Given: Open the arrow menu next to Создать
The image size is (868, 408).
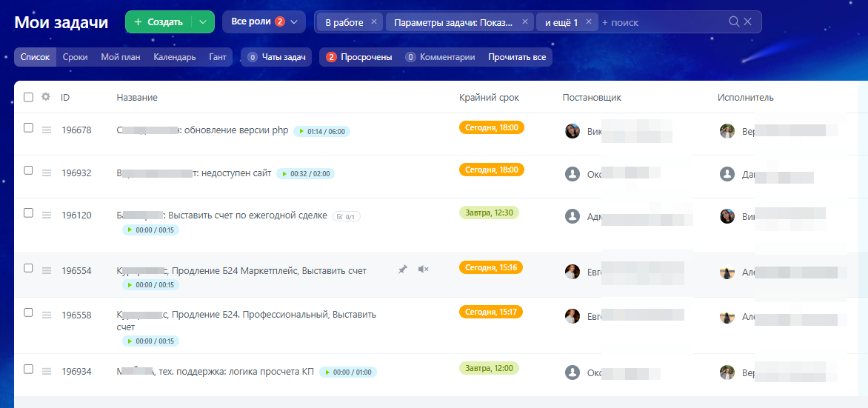Looking at the screenshot, I should pyautogui.click(x=203, y=22).
